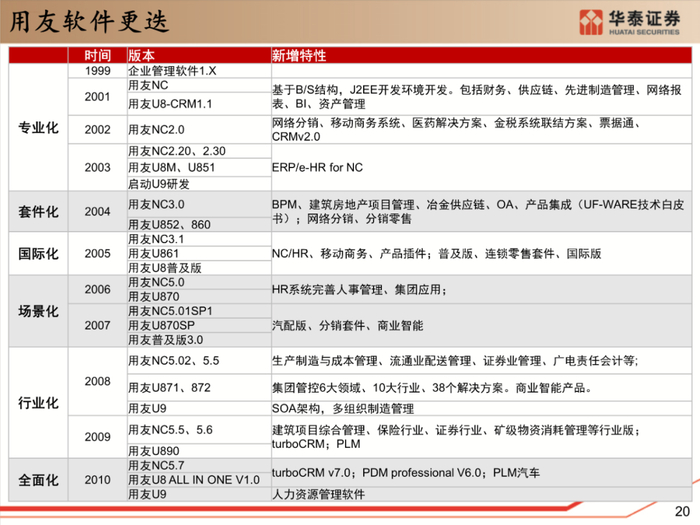700x525 pixels.
Task: Select the 国际化 stage cell
Action: pyautogui.click(x=38, y=254)
